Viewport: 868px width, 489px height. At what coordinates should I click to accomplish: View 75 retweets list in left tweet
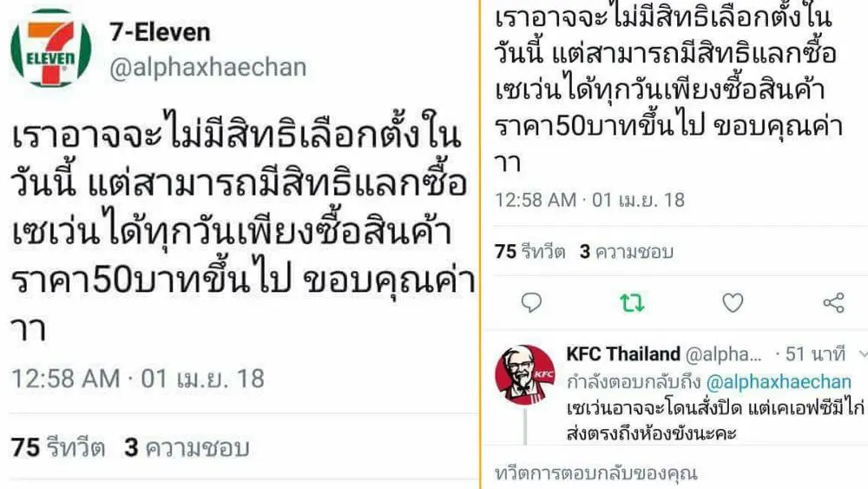(58, 447)
